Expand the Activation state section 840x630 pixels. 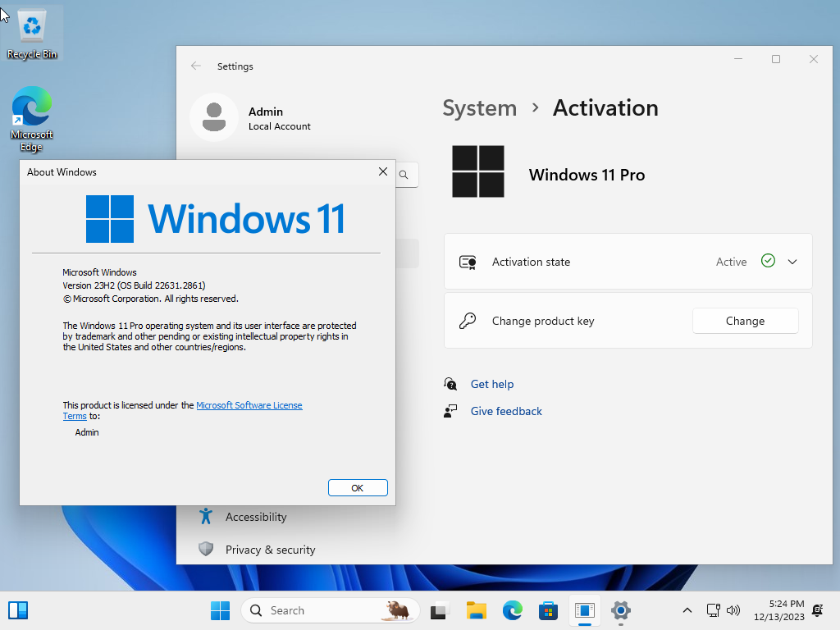792,262
